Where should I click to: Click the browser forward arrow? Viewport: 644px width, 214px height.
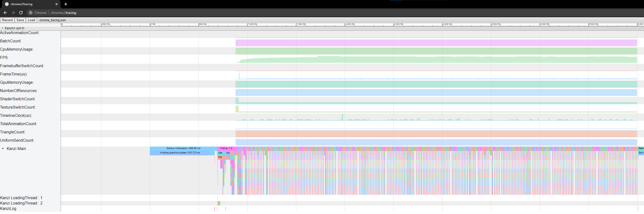click(x=13, y=13)
